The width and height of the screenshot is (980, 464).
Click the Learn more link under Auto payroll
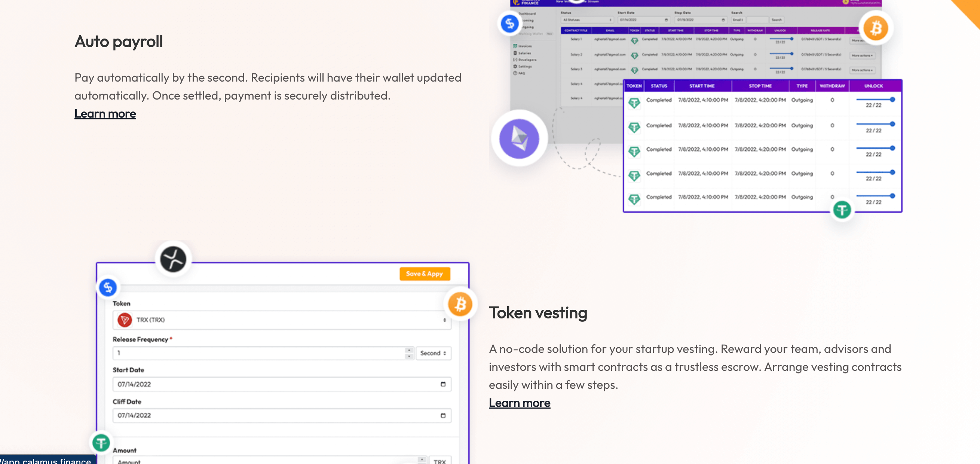[x=105, y=113]
